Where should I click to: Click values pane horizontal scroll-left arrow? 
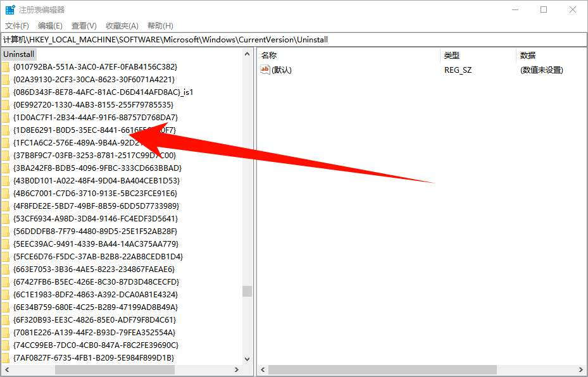(263, 369)
